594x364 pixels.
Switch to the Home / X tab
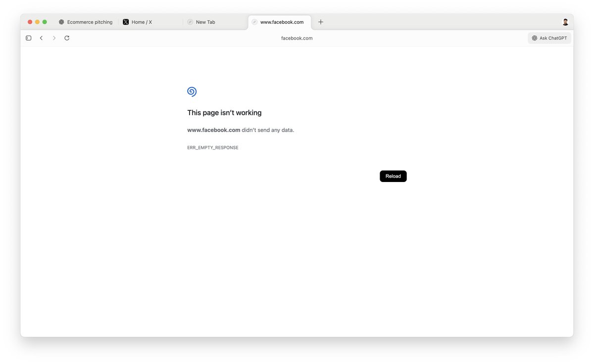click(150, 22)
